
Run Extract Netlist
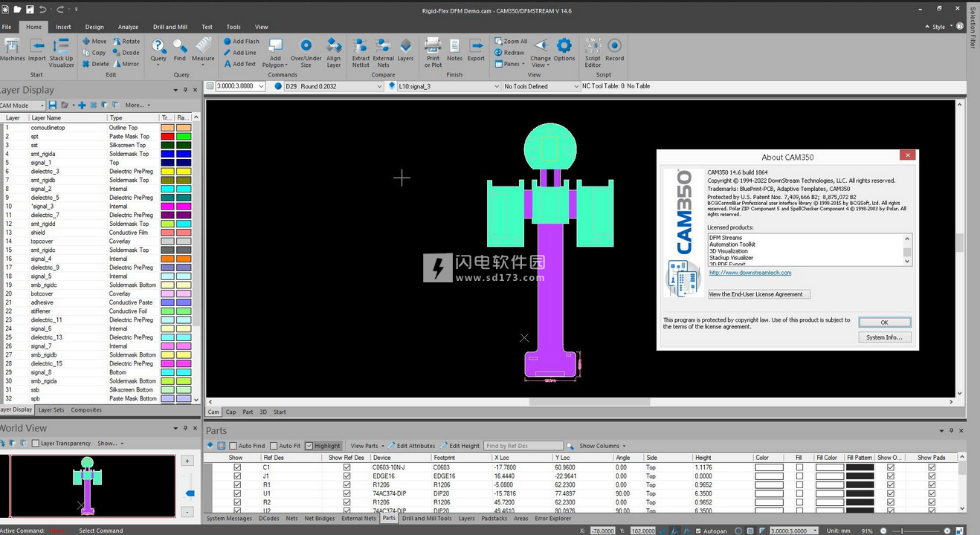click(361, 53)
